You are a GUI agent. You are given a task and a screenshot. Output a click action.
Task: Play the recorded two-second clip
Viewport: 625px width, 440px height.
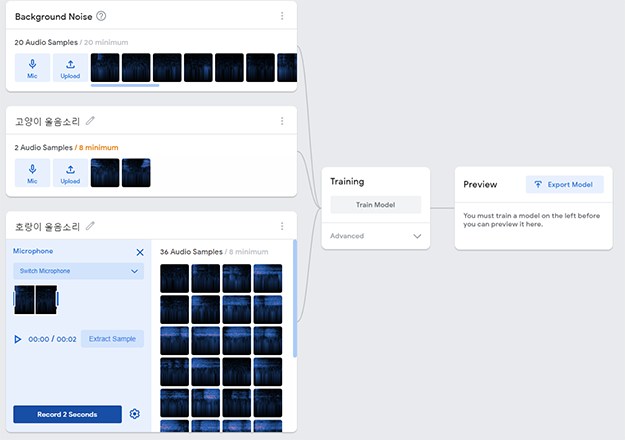coord(18,339)
